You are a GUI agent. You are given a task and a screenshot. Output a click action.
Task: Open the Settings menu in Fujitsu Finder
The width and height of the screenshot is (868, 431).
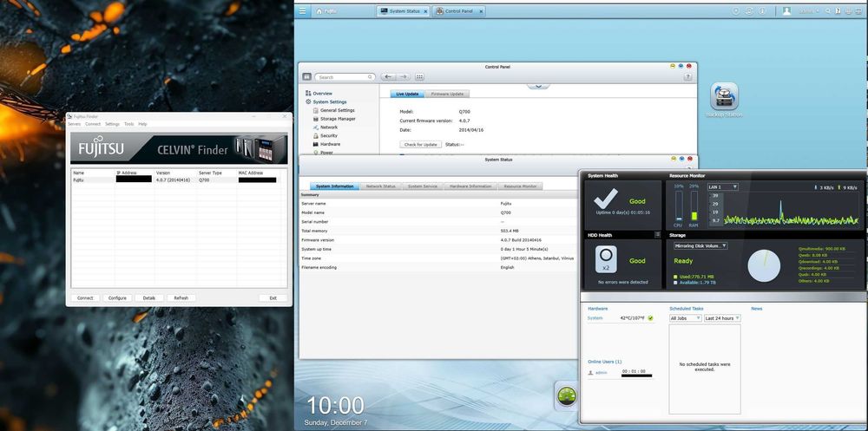click(x=112, y=124)
